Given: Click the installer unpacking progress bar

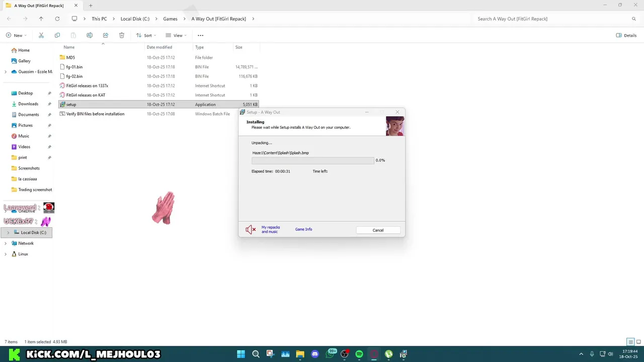Looking at the screenshot, I should coord(313,160).
